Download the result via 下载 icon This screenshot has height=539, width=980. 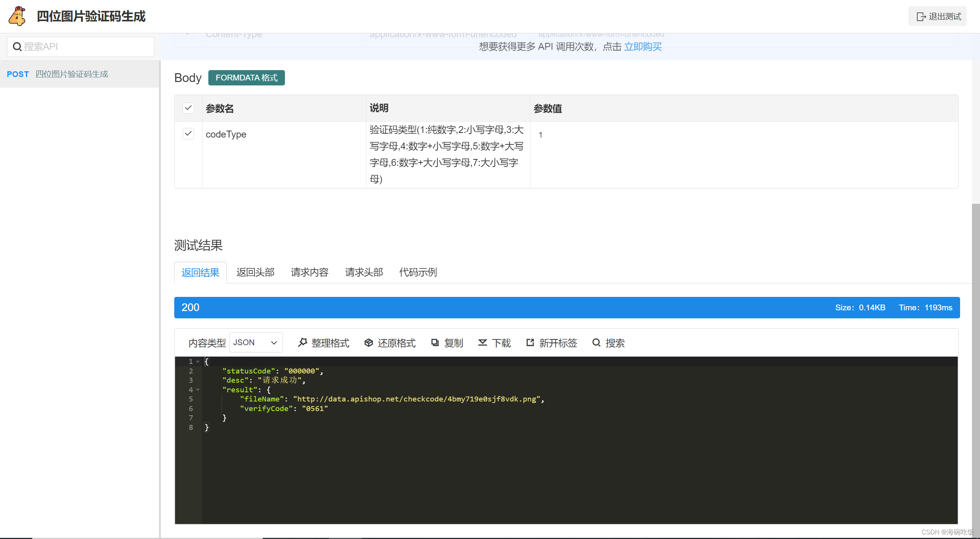coord(483,343)
